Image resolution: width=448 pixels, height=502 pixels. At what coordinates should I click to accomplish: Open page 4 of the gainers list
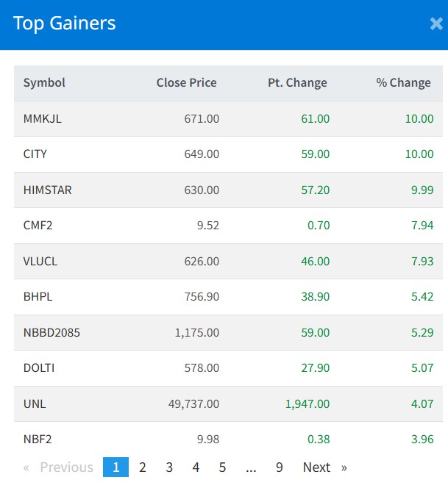(196, 467)
